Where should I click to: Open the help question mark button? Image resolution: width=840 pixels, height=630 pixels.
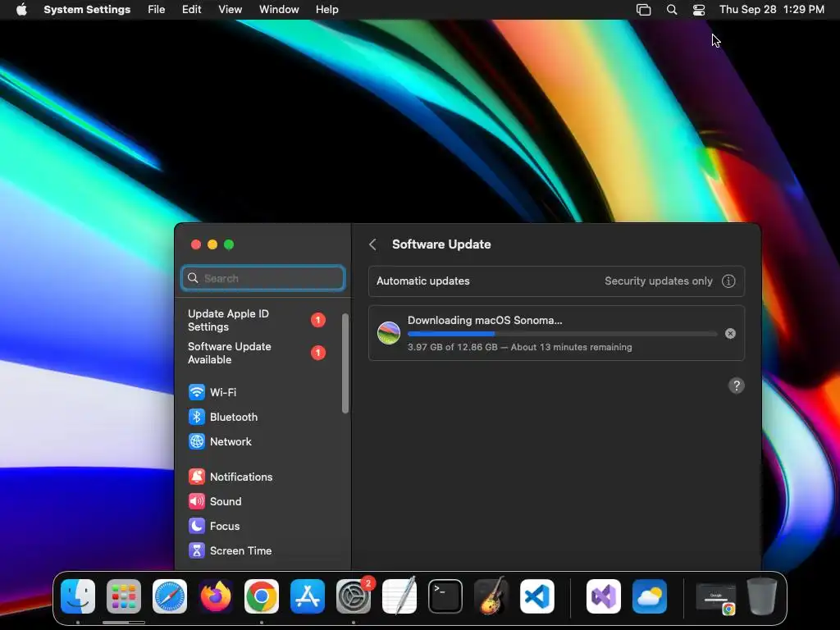(x=737, y=386)
